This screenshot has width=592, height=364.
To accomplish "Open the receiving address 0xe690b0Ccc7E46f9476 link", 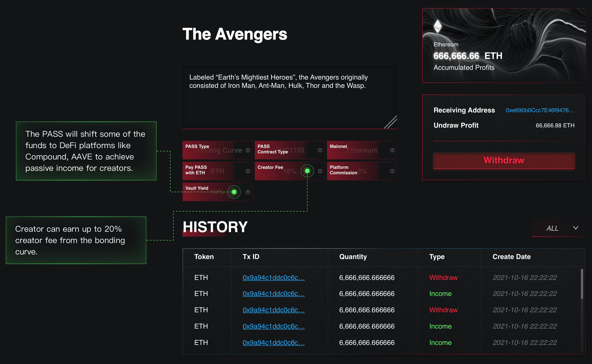I will pos(540,110).
